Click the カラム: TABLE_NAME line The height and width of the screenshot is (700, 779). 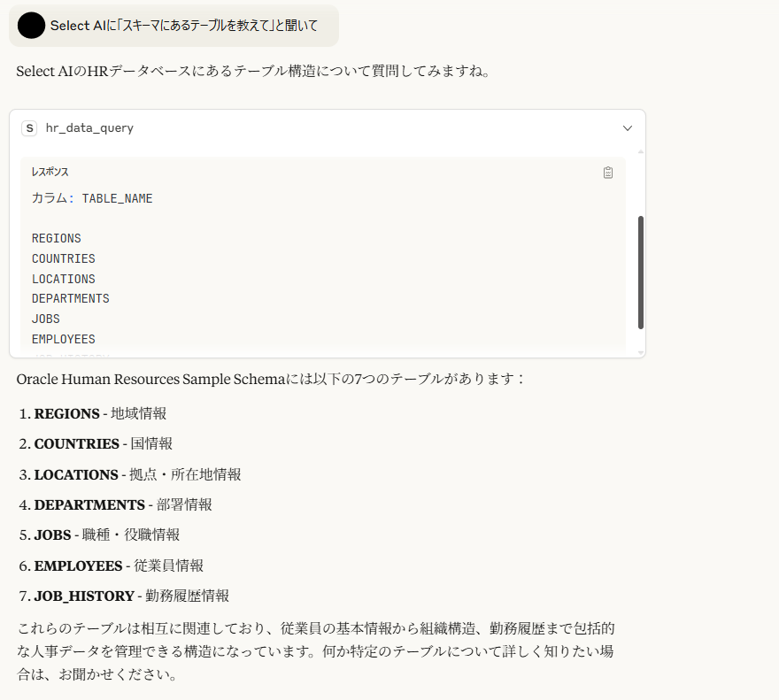[x=92, y=198]
